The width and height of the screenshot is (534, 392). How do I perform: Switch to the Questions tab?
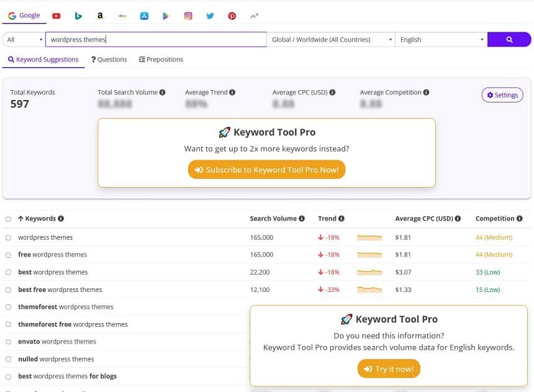coord(109,60)
